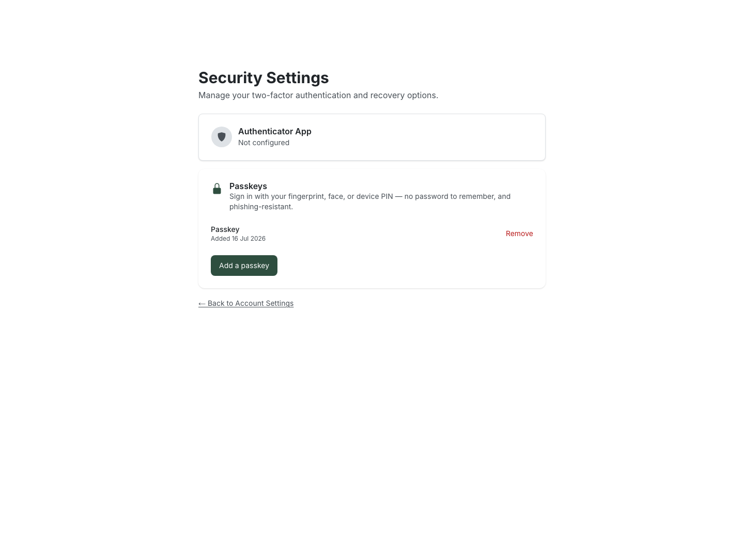Click the word Authenticator in the card title

(x=266, y=131)
